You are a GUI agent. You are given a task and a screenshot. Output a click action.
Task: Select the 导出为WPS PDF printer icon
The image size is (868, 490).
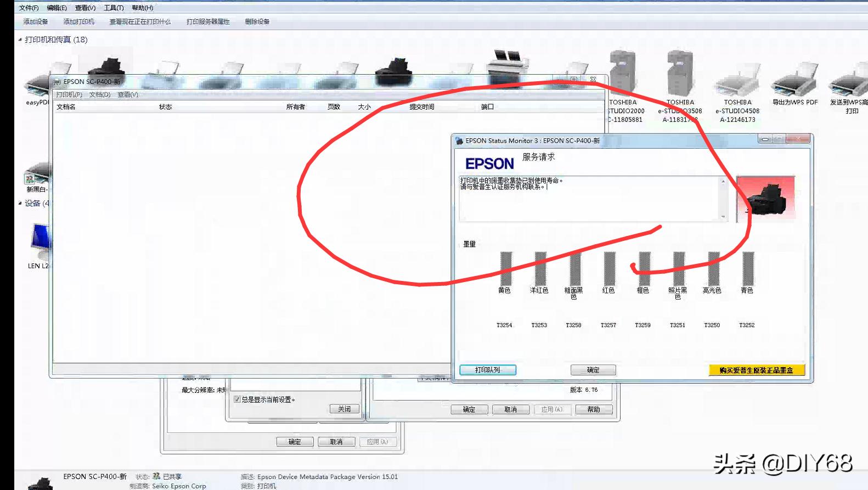[x=795, y=80]
